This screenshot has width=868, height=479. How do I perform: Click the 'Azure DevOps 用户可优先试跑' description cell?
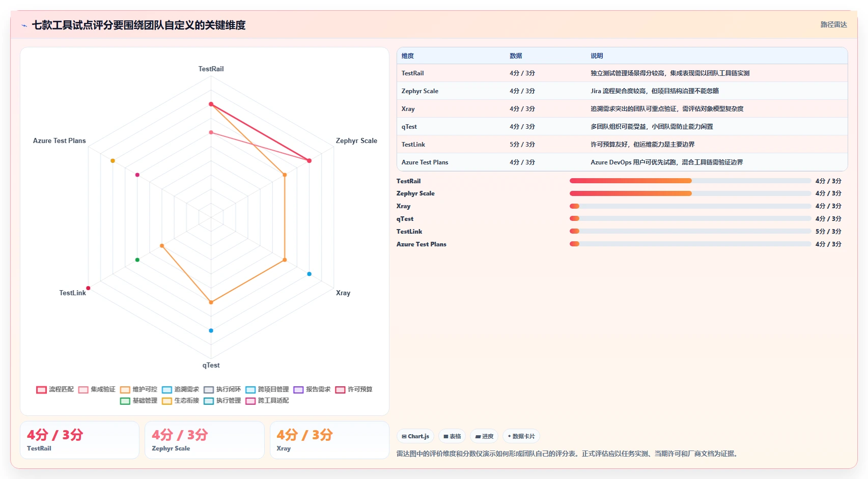(666, 162)
